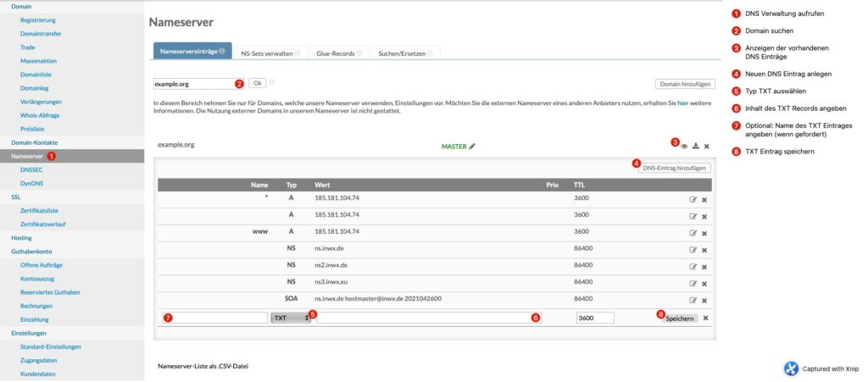Open the TXT record type dropdown
This screenshot has width=868, height=382.
click(x=290, y=318)
